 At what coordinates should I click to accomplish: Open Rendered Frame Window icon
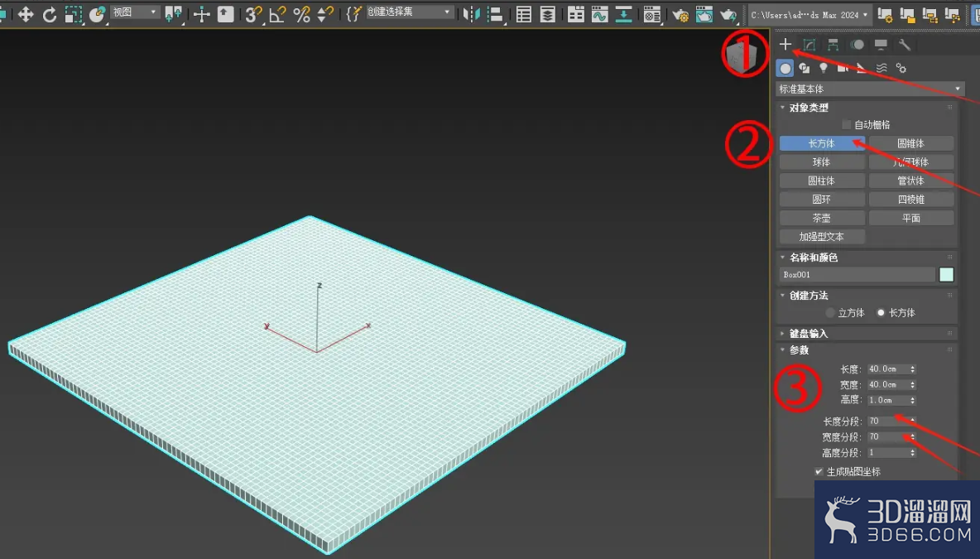[x=704, y=14]
